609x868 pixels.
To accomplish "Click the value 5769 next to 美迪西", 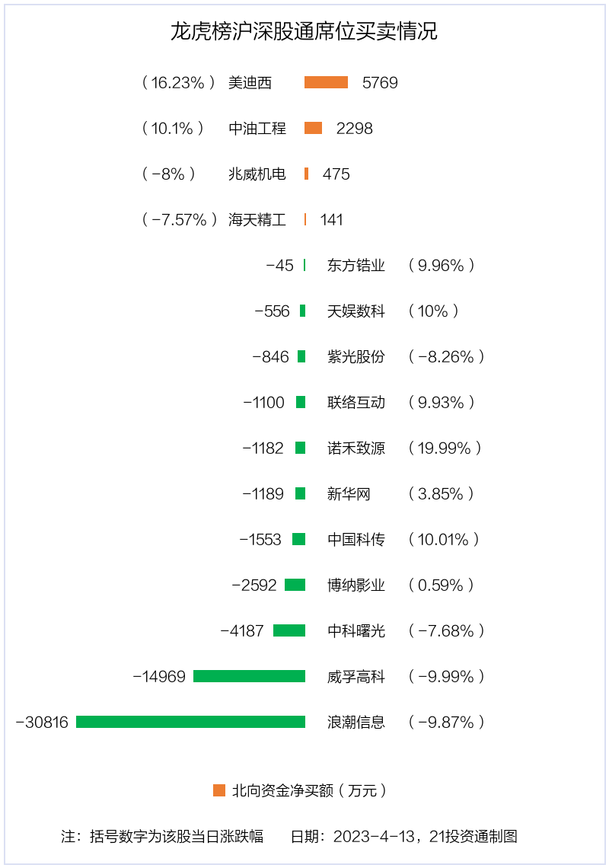I will click(380, 82).
